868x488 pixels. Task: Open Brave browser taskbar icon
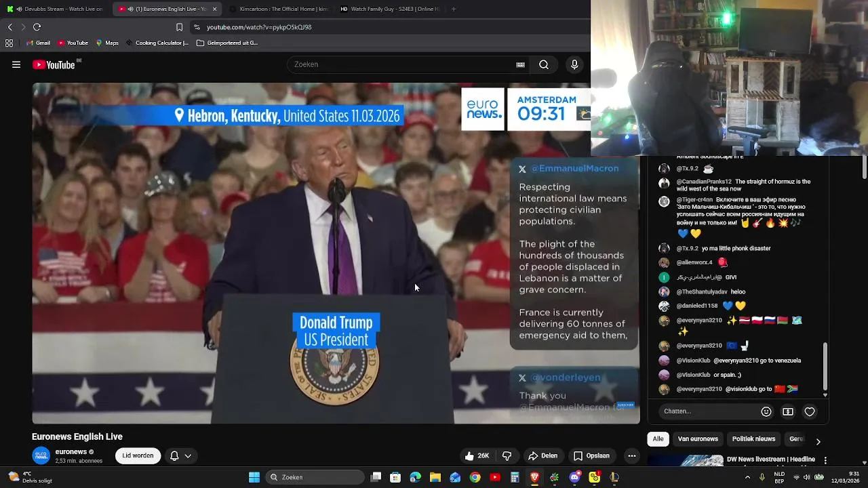(x=534, y=477)
